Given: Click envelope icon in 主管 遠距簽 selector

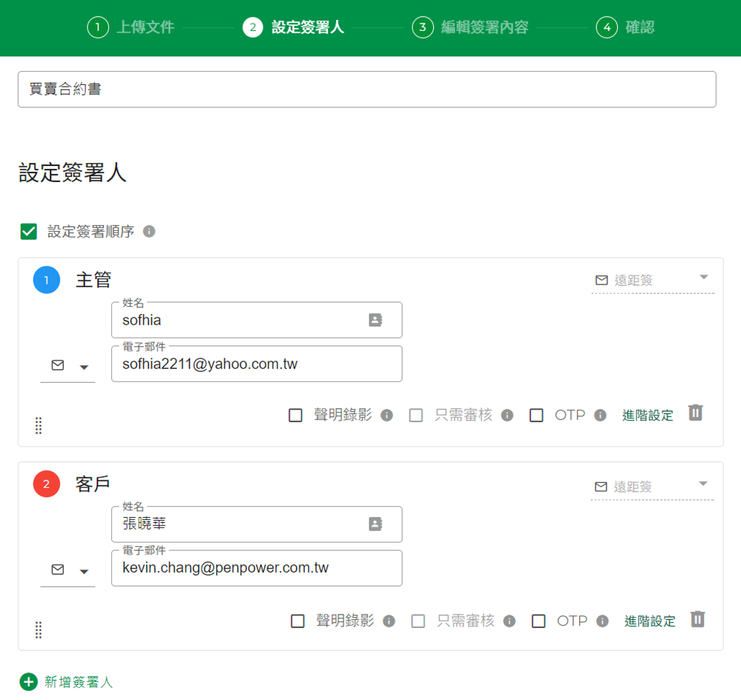Looking at the screenshot, I should [x=602, y=280].
